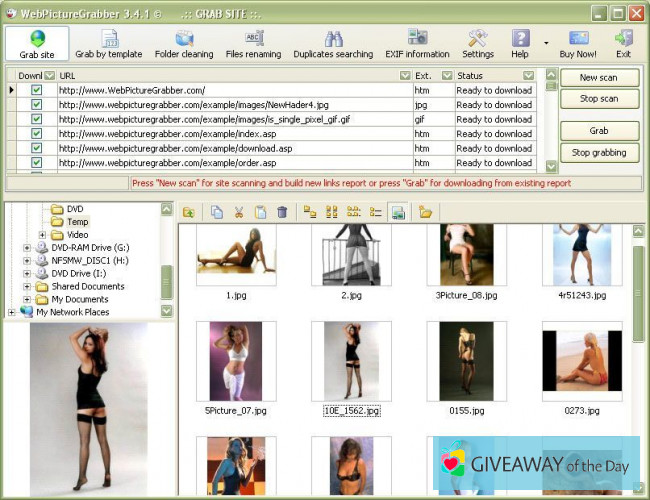Click the trash can Delete icon
This screenshot has height=500, width=650.
pyautogui.click(x=282, y=212)
